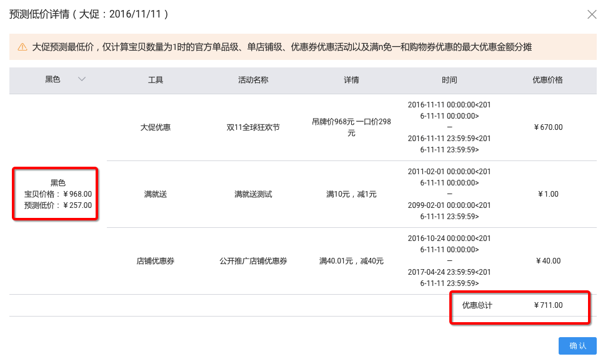Click the 预测低价：¥257.00 text
This screenshot has width=608, height=364.
(x=58, y=205)
